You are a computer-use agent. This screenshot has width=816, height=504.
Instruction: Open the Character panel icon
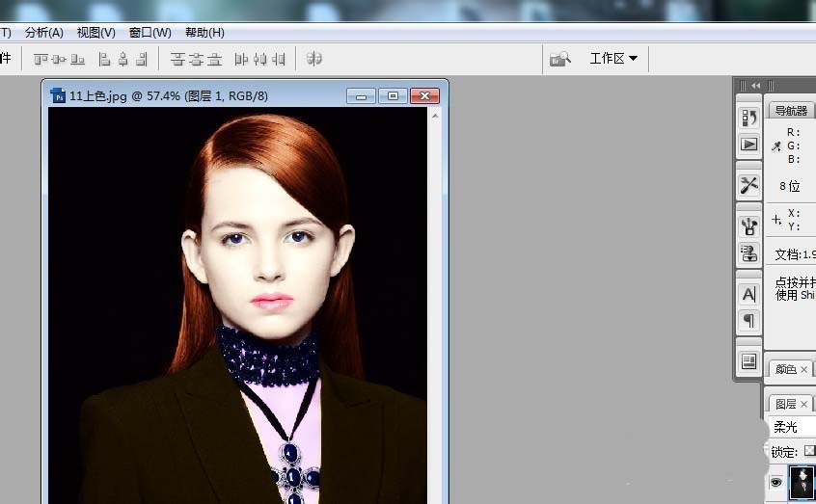pos(748,294)
